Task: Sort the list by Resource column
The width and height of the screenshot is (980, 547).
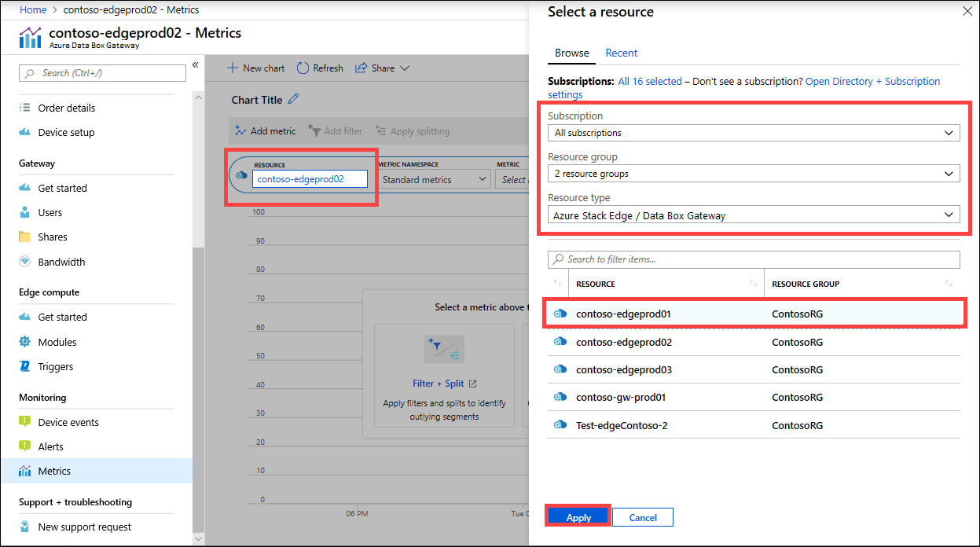Action: point(753,284)
